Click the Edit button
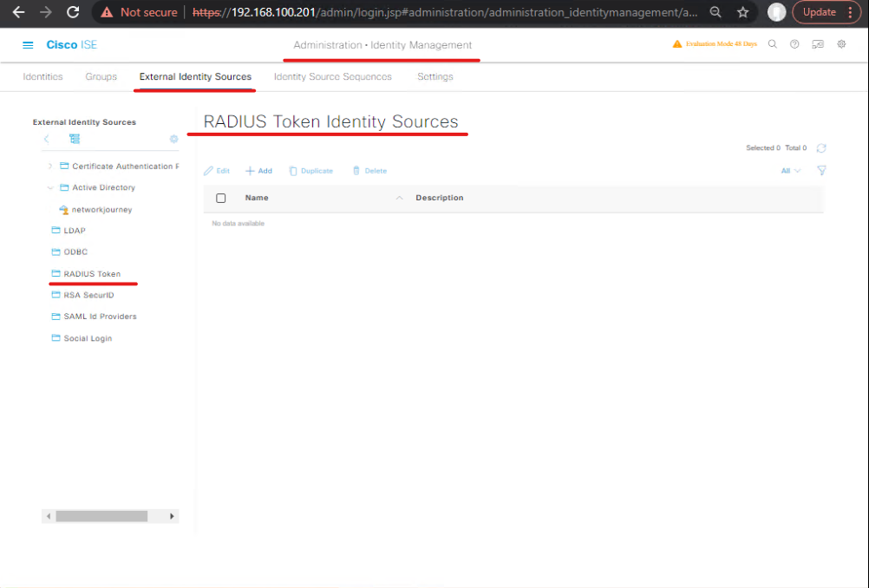Viewport: 869px width, 588px height. (217, 171)
